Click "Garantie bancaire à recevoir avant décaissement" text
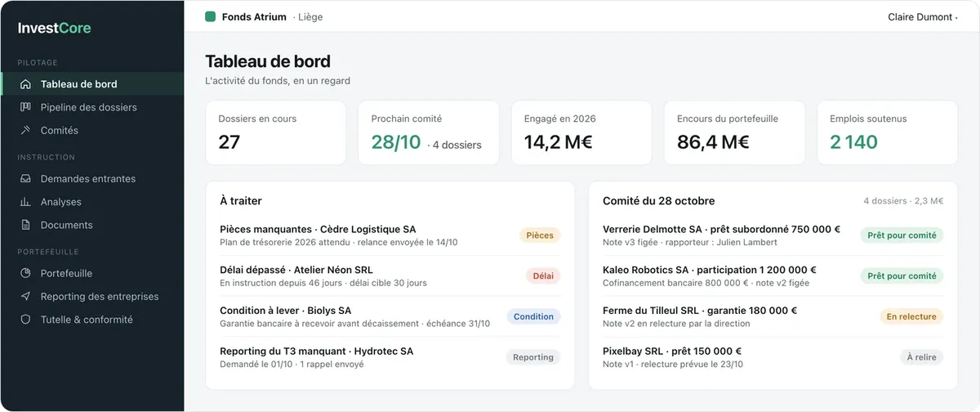The width and height of the screenshot is (980, 412). (x=319, y=324)
